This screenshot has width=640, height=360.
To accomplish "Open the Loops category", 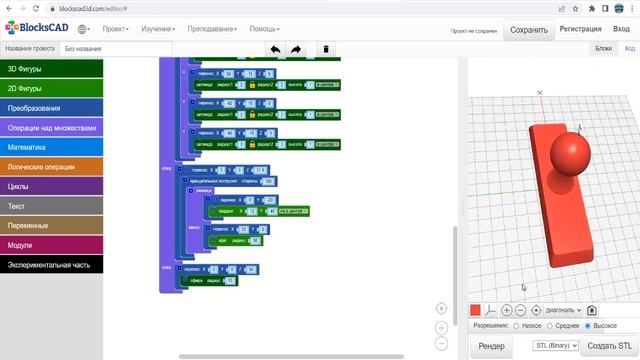I will coord(51,187).
